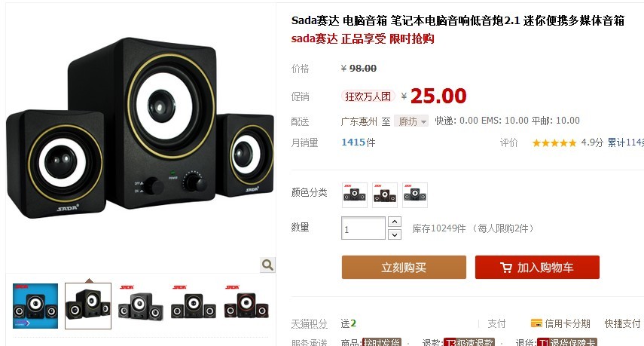Select the first color option swatch

(355, 194)
